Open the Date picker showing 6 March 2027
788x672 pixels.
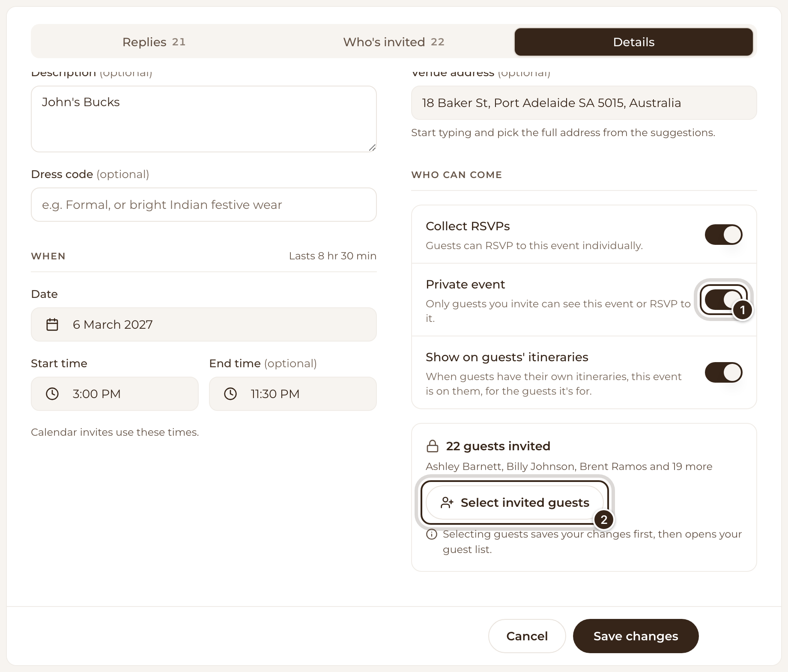204,324
